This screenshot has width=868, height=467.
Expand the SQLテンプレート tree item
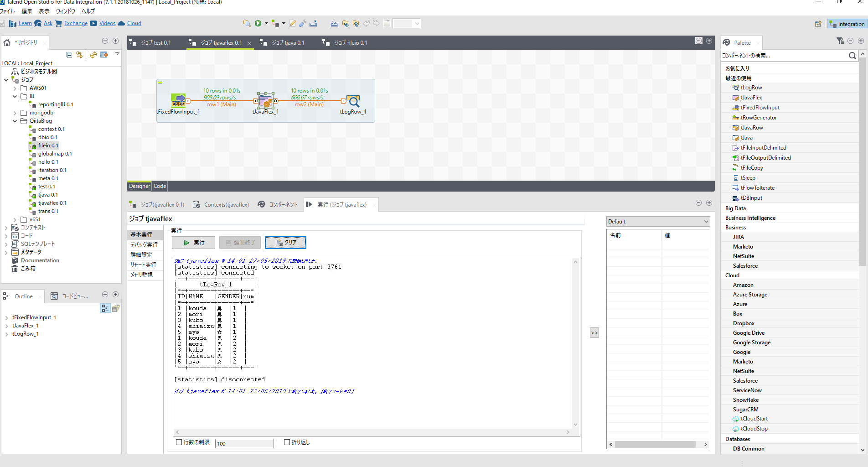tap(6, 244)
